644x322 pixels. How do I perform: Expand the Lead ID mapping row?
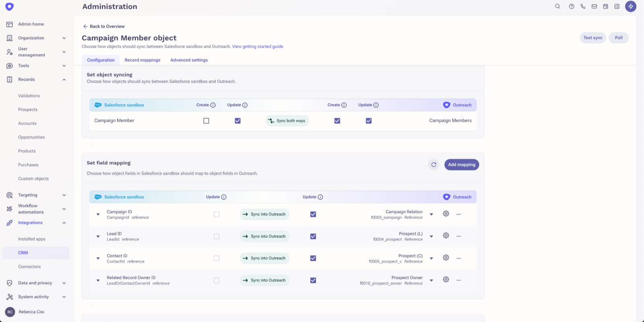(98, 236)
